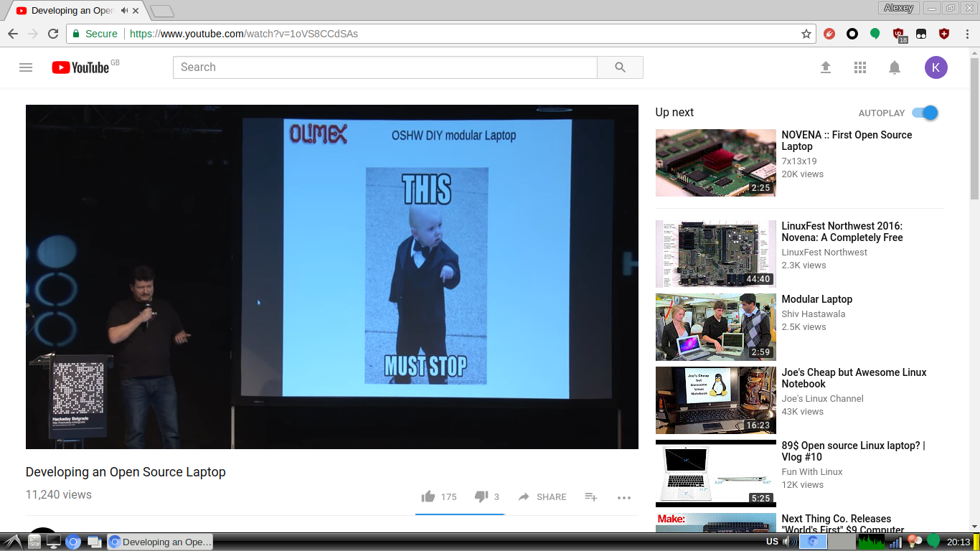
Task: Open the uBlock Origin extension icon
Action: pyautogui.click(x=899, y=34)
